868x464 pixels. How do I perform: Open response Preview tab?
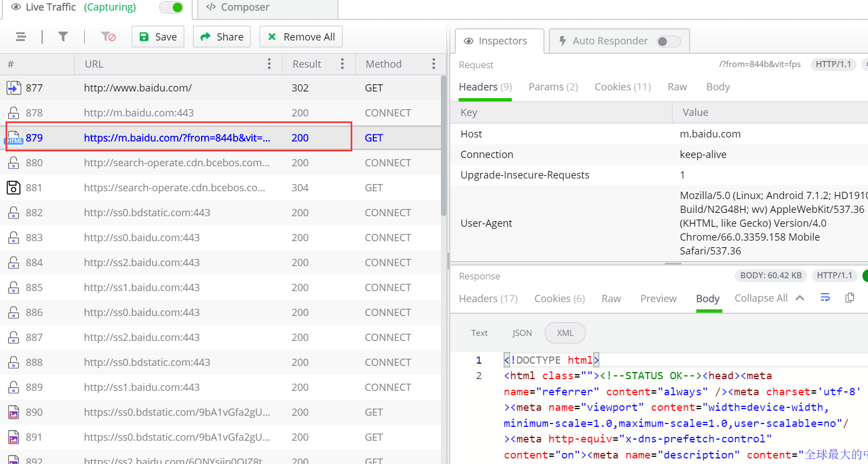(x=659, y=299)
